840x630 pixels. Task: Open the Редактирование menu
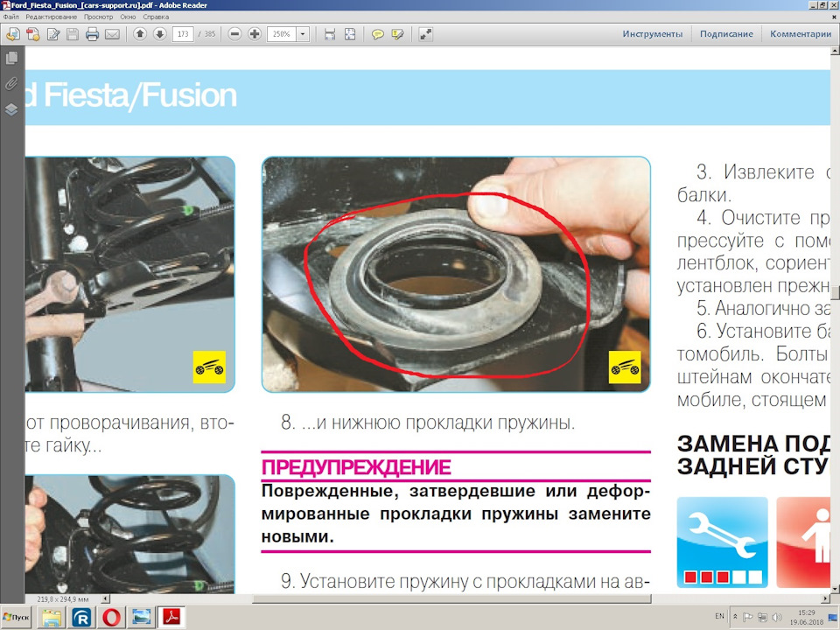pos(52,17)
